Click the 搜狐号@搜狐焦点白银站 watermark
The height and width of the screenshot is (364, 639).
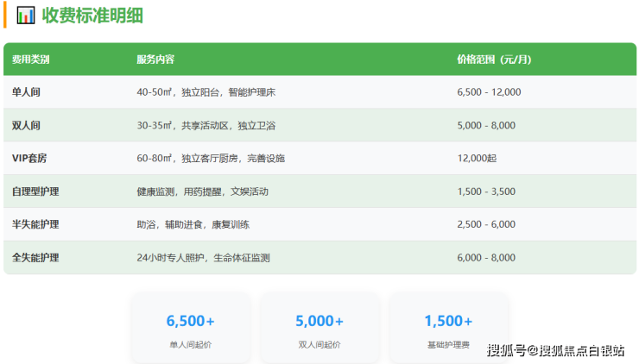pyautogui.click(x=555, y=349)
